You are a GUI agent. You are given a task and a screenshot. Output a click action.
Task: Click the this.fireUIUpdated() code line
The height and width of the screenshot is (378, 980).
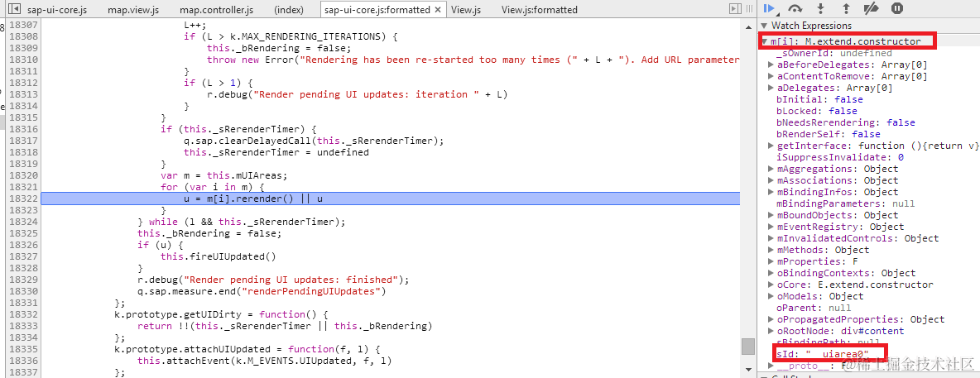coord(219,256)
